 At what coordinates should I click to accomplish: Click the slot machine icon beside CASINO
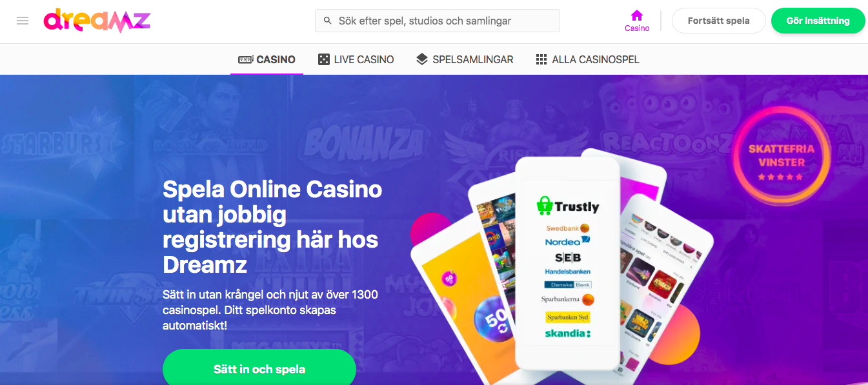point(245,59)
